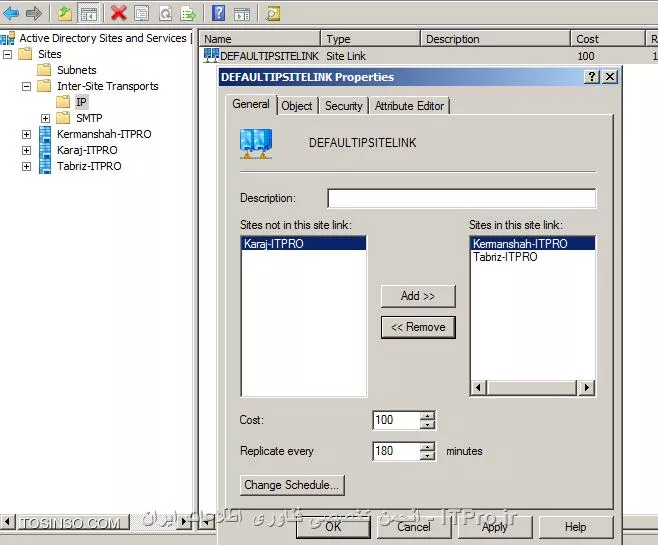Switch to the Object tab

click(297, 106)
